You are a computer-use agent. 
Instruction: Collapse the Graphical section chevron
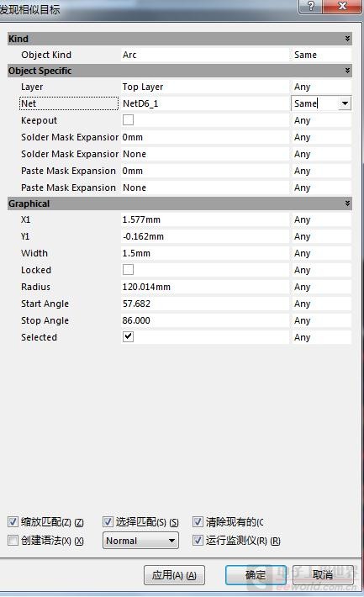point(347,203)
